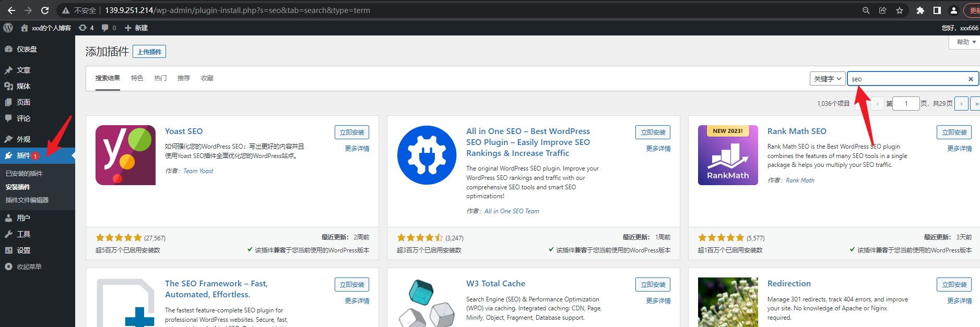Open 外观 appearance menu in sidebar

coord(38,139)
